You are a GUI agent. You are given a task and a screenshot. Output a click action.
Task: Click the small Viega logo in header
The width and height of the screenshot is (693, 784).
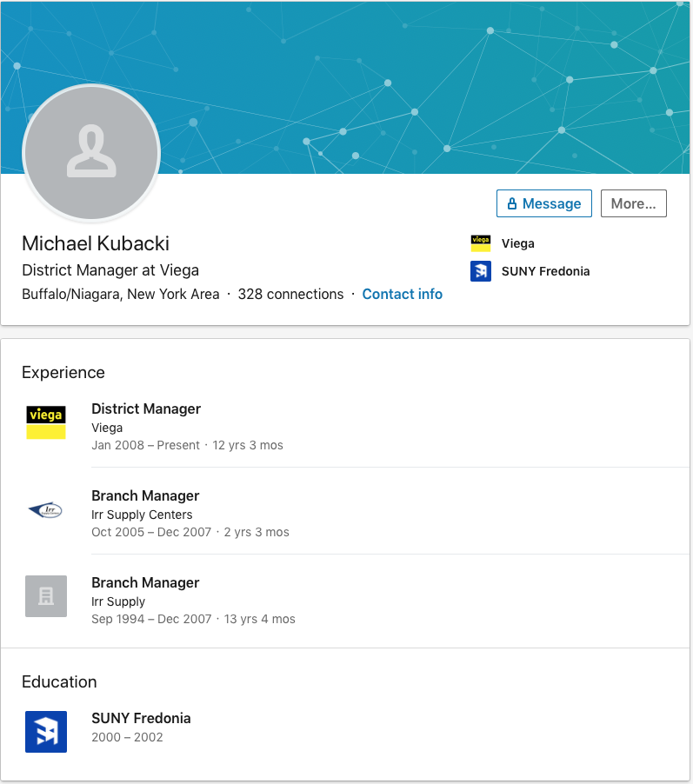pyautogui.click(x=480, y=243)
